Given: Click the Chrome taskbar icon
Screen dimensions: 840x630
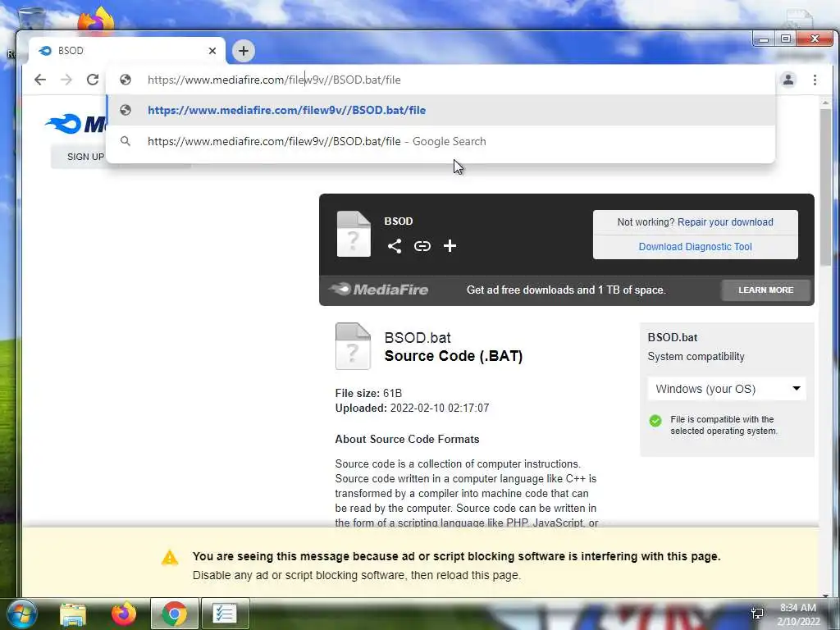Looking at the screenshot, I should pyautogui.click(x=174, y=614).
